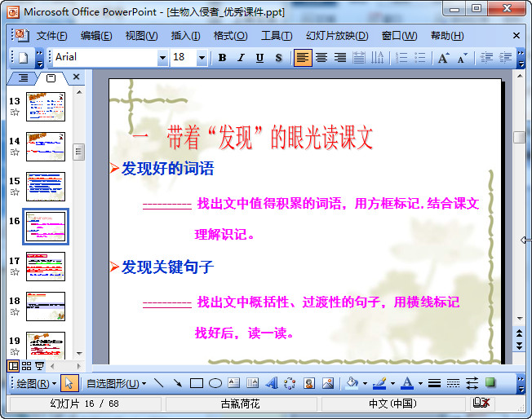Screen dimensions: 532x419
Task: Toggle italic formatting in the toolbar
Action: [x=241, y=58]
